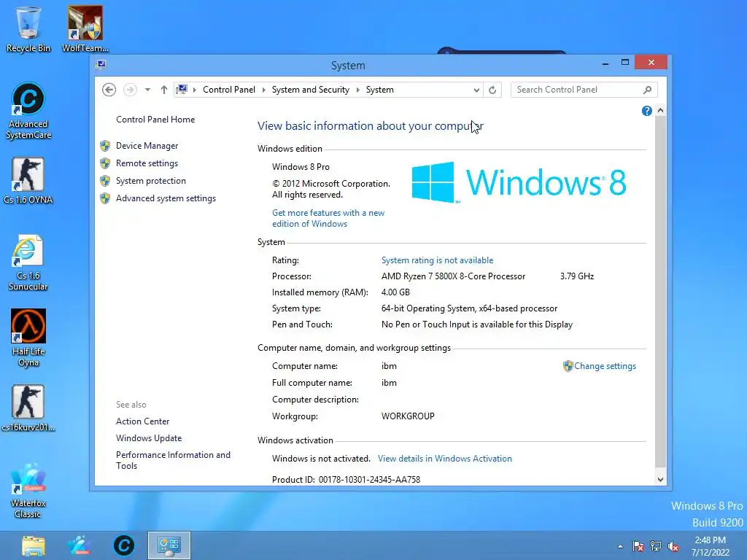This screenshot has width=747, height=560.
Task: Click the 4.00 GB installed memory value
Action: [395, 292]
